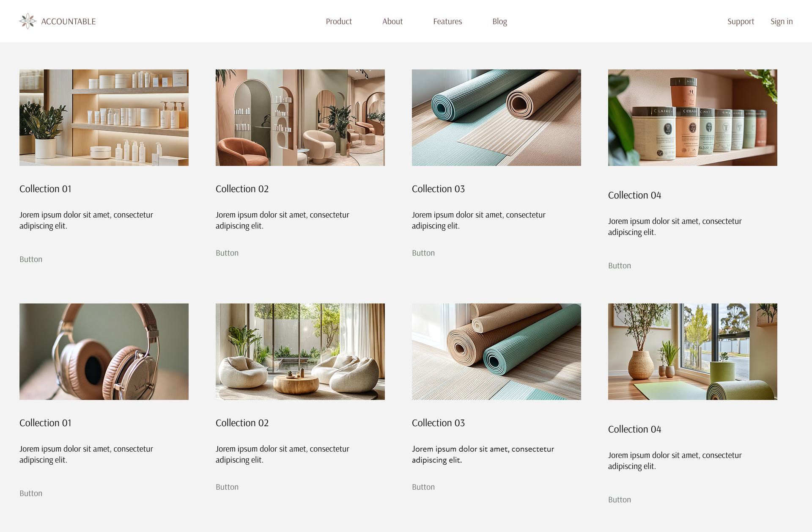The image size is (812, 532).
Task: Click the ACCOUNTABLE brand name text
Action: tap(69, 22)
